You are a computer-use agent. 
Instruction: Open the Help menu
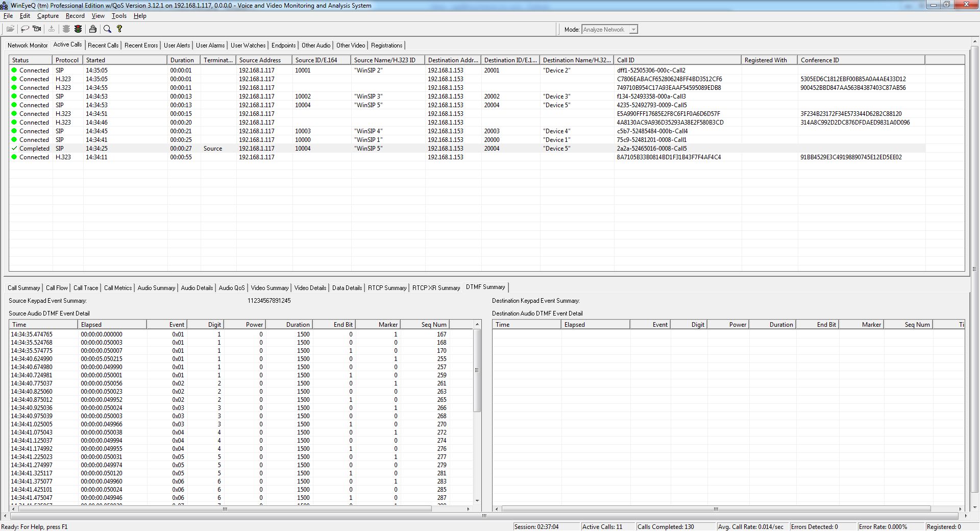tap(140, 16)
